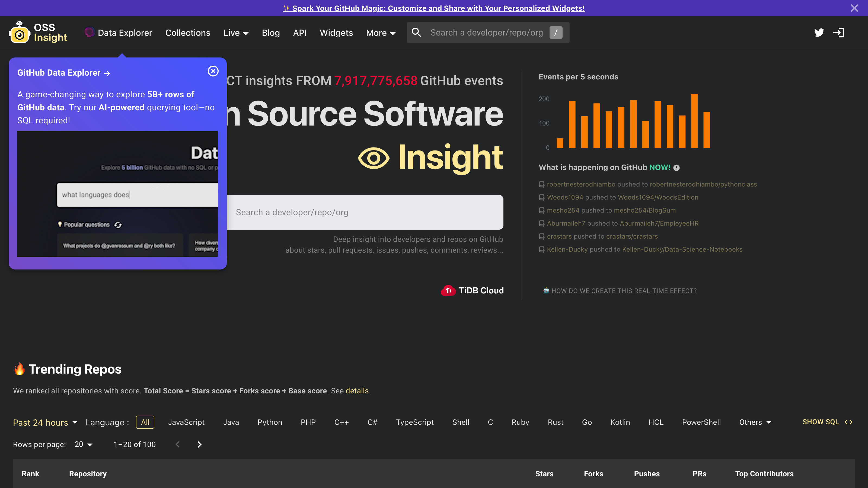Filter trending repos by C language
The width and height of the screenshot is (868, 488).
pyautogui.click(x=490, y=422)
